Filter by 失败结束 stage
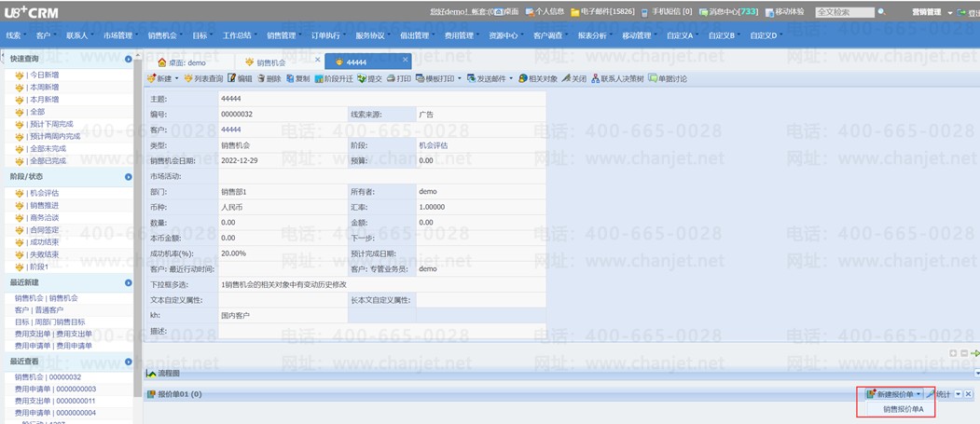980x424 pixels. point(45,254)
